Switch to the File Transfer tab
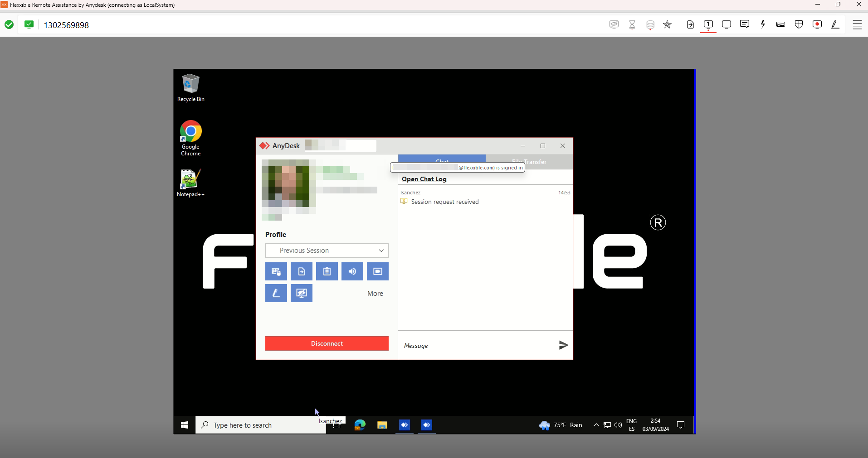This screenshot has width=868, height=458. [529, 162]
